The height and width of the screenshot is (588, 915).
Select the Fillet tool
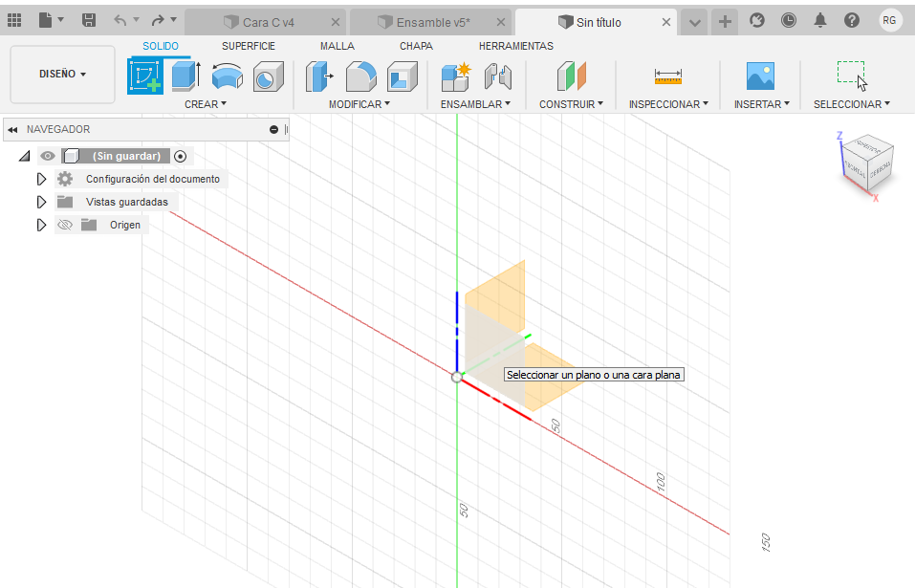point(361,76)
